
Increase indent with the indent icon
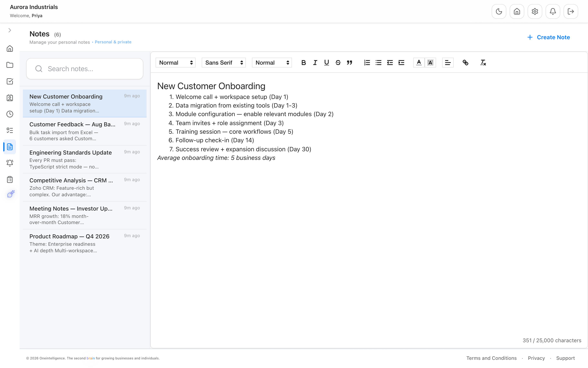coord(401,63)
